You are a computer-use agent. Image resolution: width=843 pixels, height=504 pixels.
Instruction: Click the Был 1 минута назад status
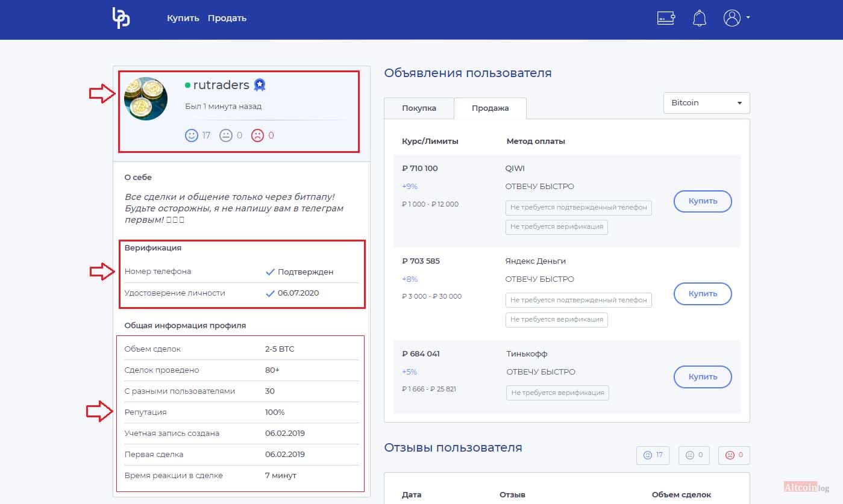pos(223,107)
